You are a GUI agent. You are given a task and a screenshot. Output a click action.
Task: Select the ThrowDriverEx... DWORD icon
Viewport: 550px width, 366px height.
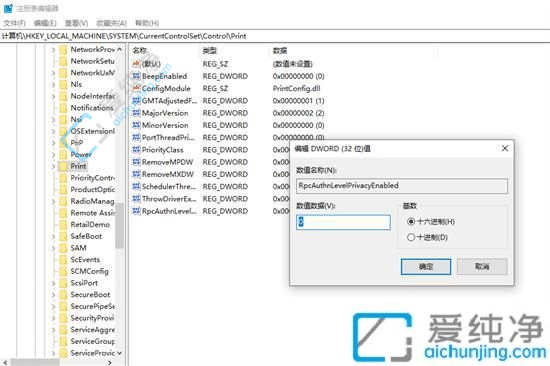(x=136, y=199)
